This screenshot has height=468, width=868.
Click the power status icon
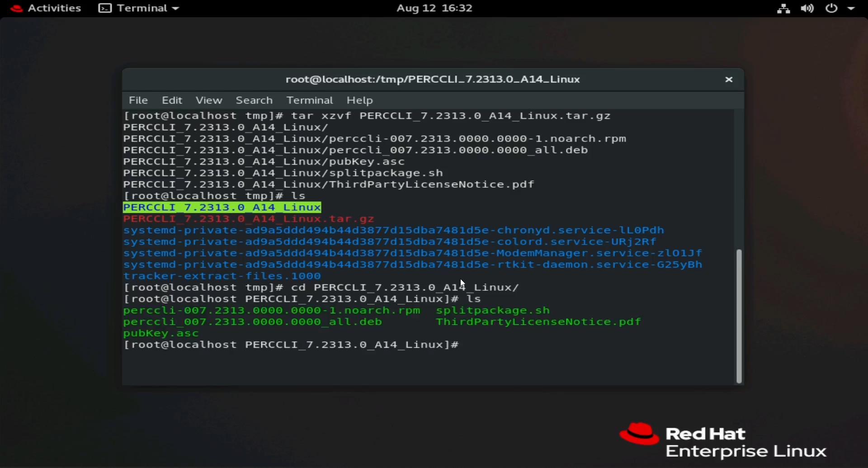[832, 8]
